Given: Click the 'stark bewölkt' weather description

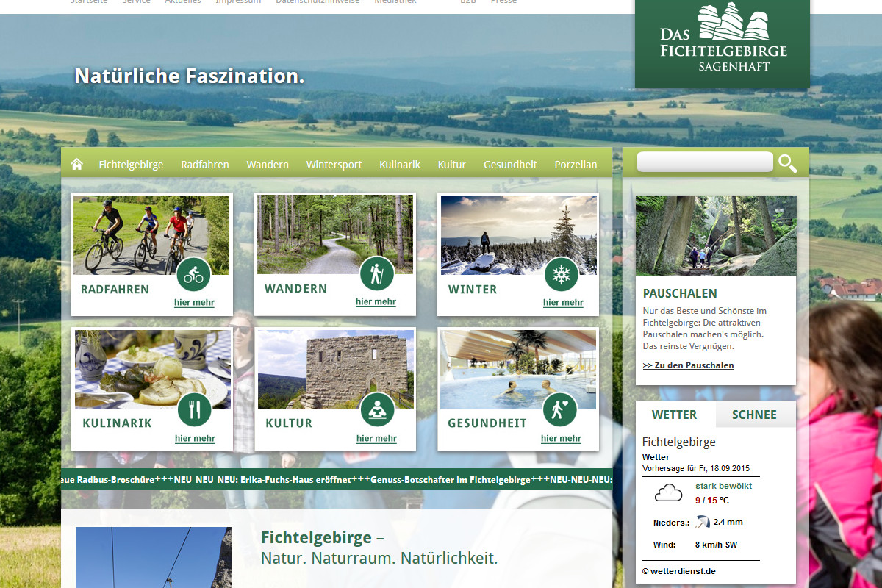Looking at the screenshot, I should (724, 486).
